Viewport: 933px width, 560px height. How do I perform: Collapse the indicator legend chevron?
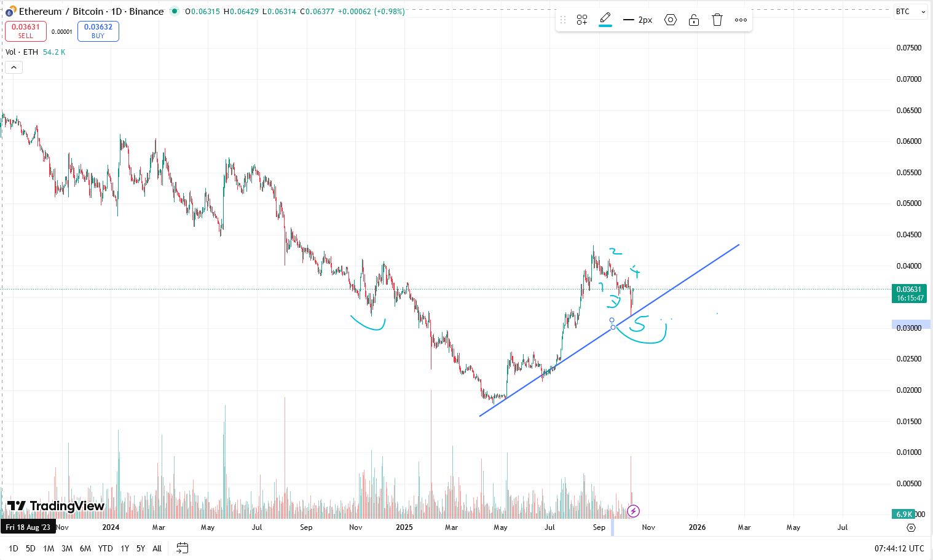pyautogui.click(x=14, y=67)
